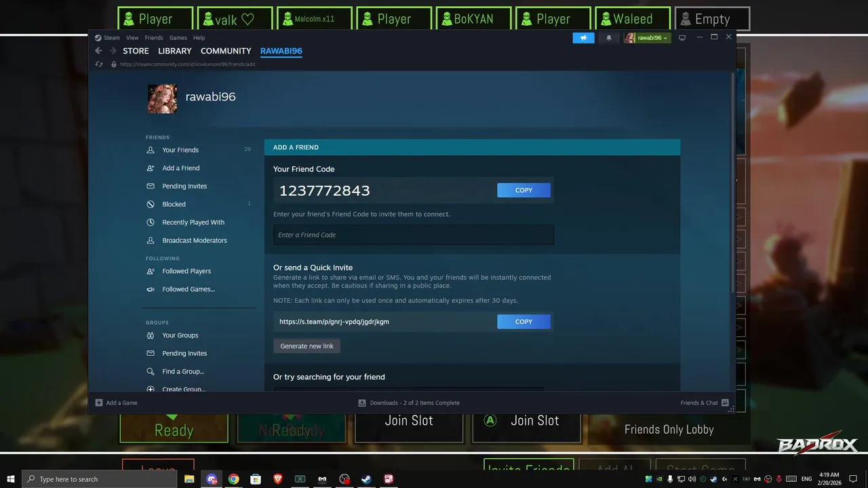
Task: Open Downloads status at the bottom
Action: 409,403
